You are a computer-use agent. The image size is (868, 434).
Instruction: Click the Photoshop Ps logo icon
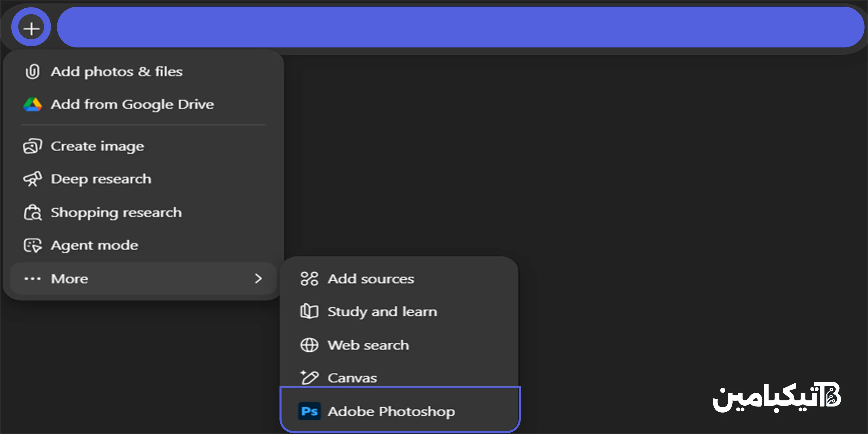(x=309, y=411)
